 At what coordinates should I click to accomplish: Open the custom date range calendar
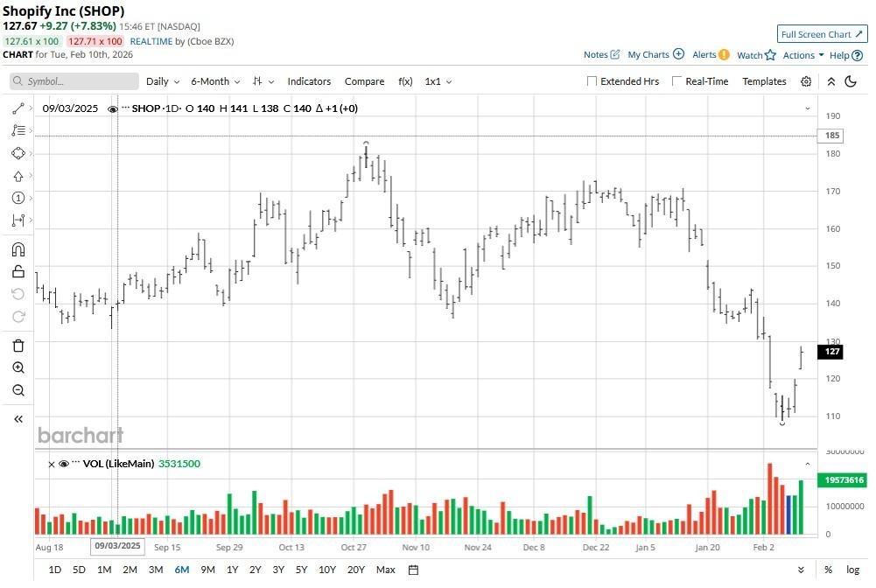[413, 570]
